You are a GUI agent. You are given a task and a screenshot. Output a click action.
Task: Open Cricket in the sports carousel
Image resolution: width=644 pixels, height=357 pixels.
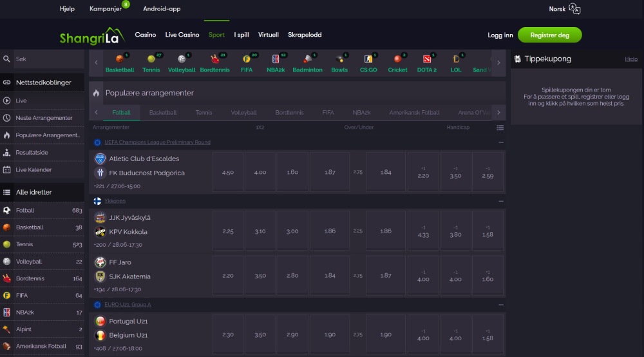tap(397, 63)
